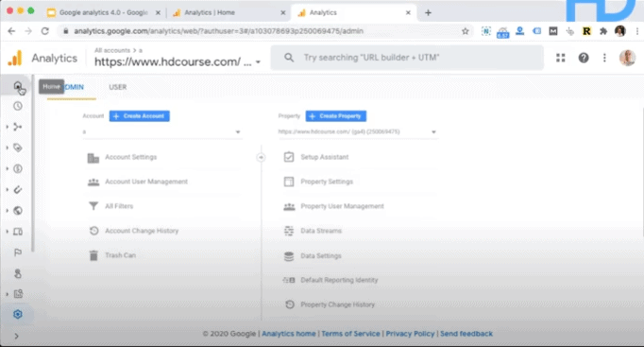Expand the Engagement section arrow
Viewport: 644px width, 347px height.
tap(7, 147)
